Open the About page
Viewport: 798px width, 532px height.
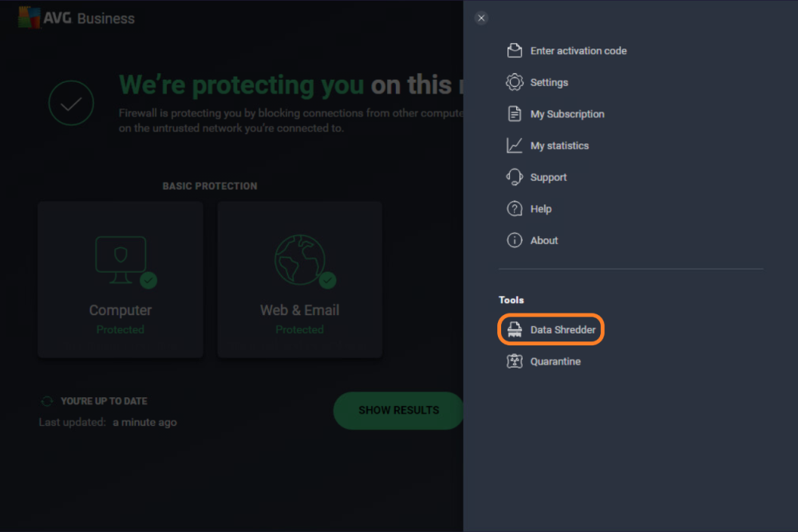(x=543, y=240)
